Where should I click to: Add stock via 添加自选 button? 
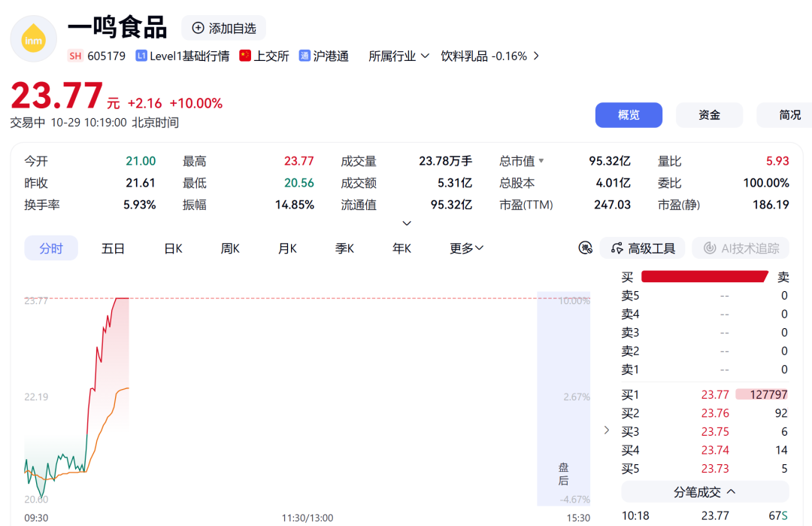224,28
